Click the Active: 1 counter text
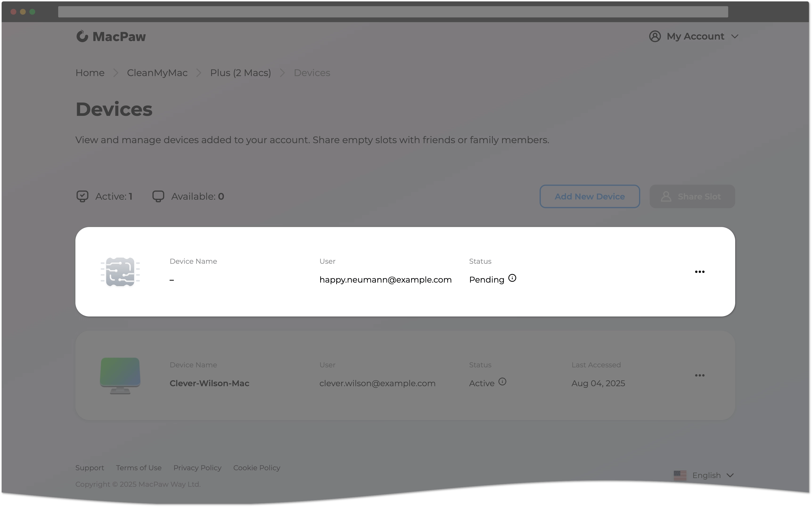This screenshot has height=507, width=812. [114, 196]
